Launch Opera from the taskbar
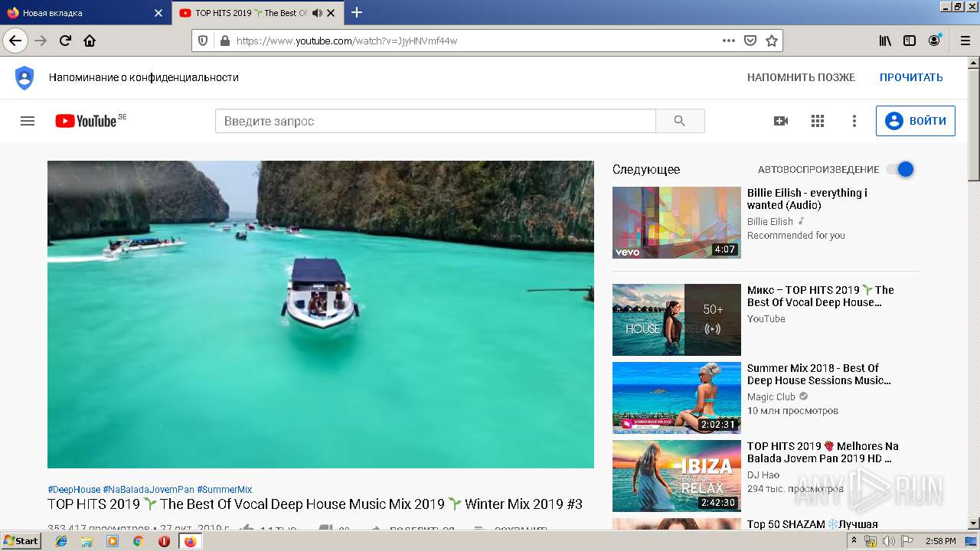 tap(164, 541)
